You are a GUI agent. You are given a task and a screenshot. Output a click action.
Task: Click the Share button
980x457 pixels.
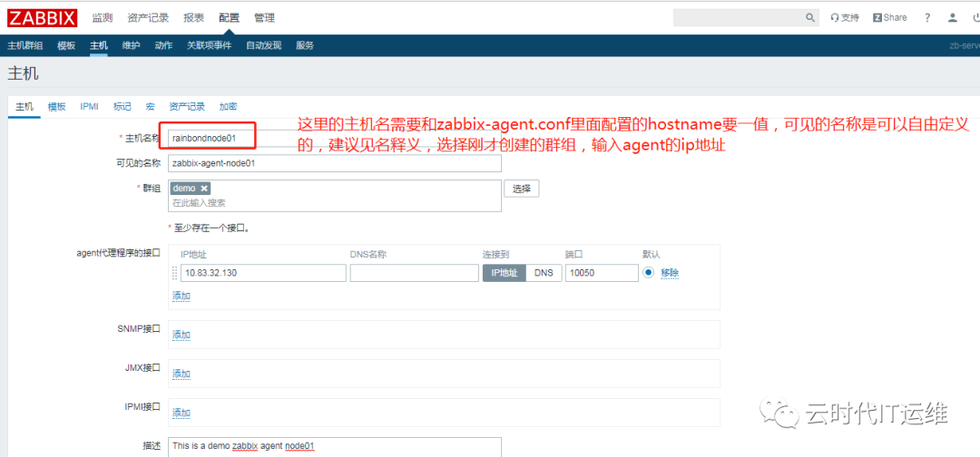tap(890, 17)
